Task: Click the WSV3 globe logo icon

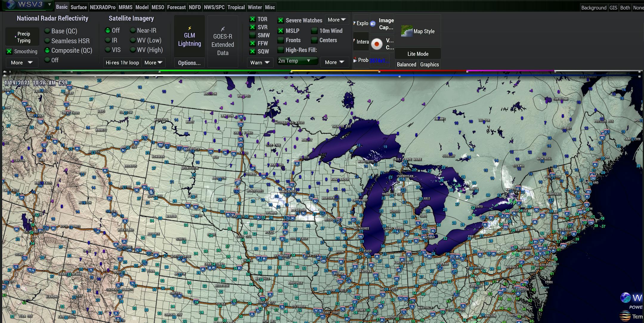Action: click(11, 4)
